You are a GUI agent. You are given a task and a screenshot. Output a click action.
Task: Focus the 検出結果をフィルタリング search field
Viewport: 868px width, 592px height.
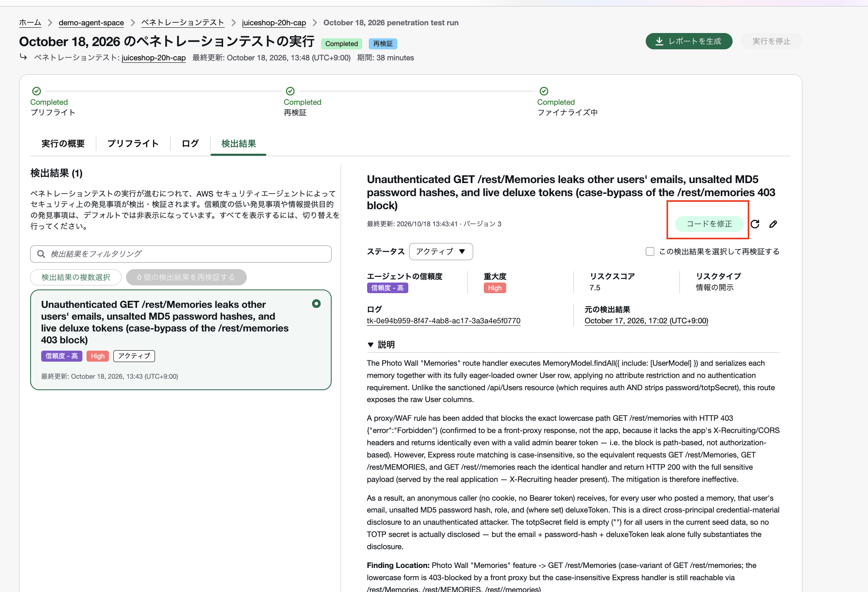[x=181, y=254]
